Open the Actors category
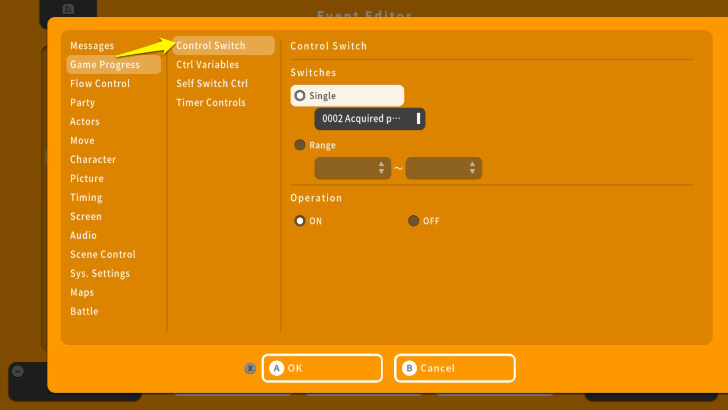728x410 pixels. (x=84, y=122)
